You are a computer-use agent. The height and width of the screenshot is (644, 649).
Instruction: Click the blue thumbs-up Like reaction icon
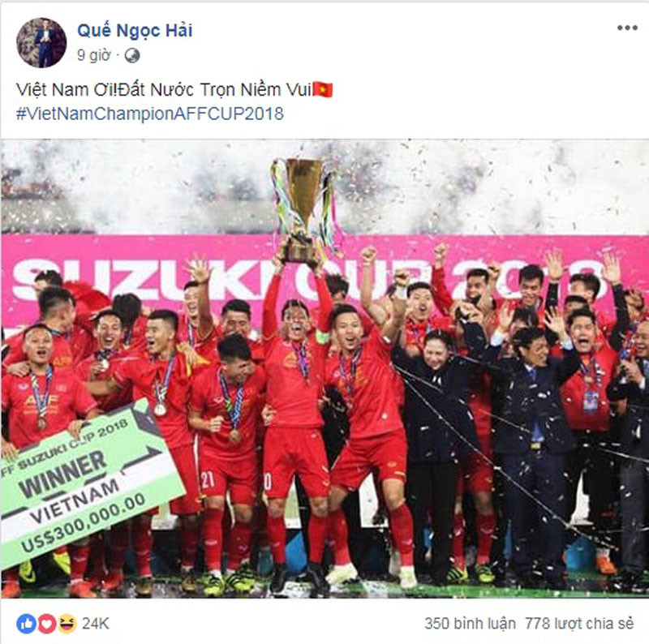point(26,624)
